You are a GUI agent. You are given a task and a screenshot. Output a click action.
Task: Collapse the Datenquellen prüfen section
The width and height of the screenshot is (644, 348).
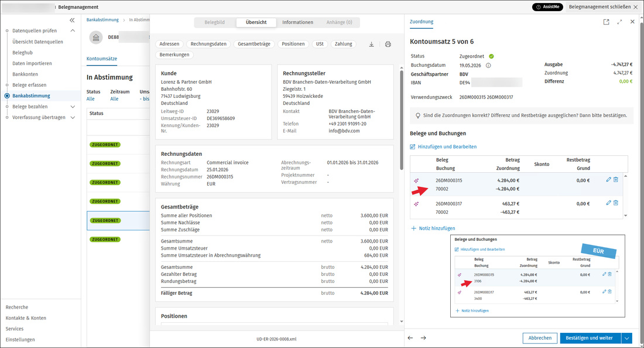click(x=73, y=31)
